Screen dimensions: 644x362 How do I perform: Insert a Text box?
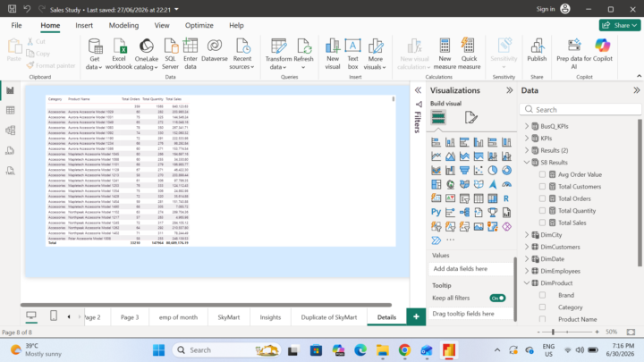click(x=352, y=54)
